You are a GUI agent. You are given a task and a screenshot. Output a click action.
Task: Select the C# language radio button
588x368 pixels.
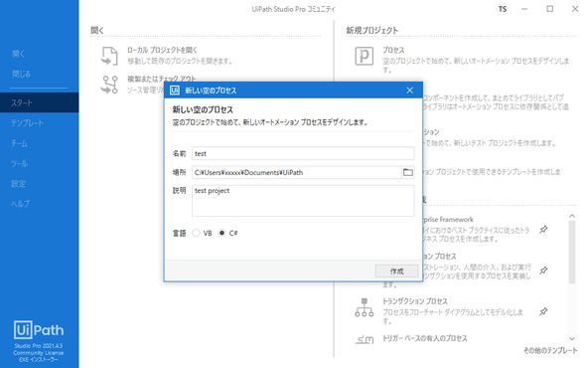[x=222, y=233]
